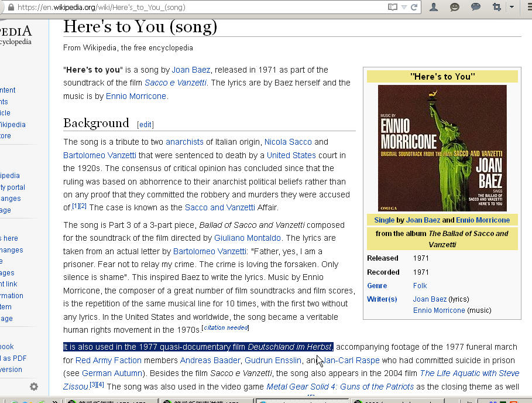Open the Gudrun Ensslin link
Viewport: 532px width, 403px height.
pyautogui.click(x=273, y=360)
